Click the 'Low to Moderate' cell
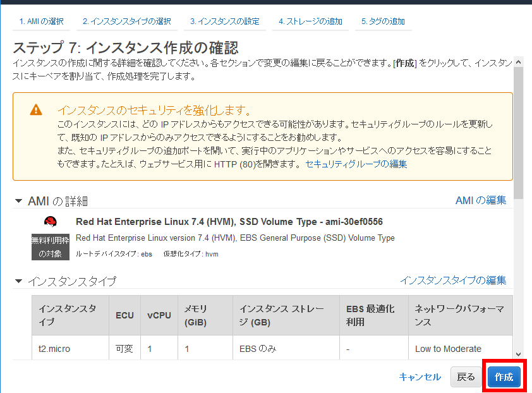Viewport: 532px width, 393px height. (461, 349)
